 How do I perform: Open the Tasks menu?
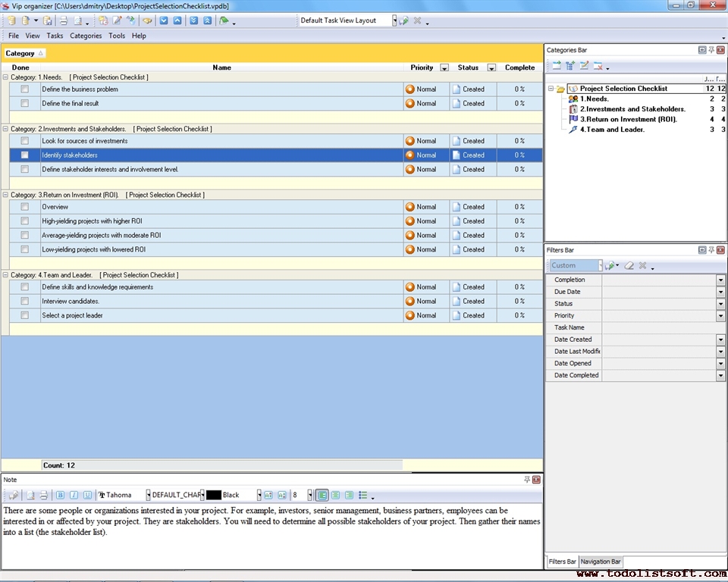coord(55,36)
